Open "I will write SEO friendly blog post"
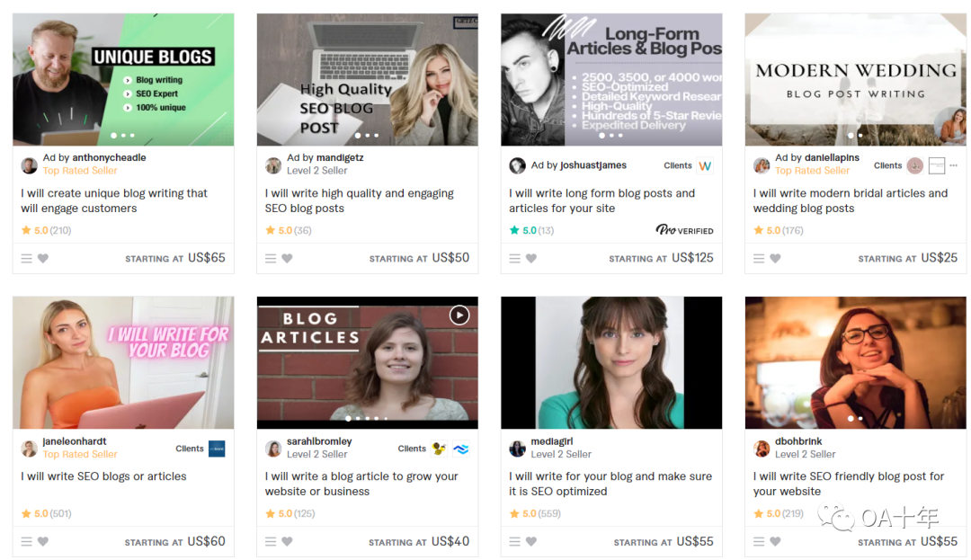The height and width of the screenshot is (560, 971). 848,484
